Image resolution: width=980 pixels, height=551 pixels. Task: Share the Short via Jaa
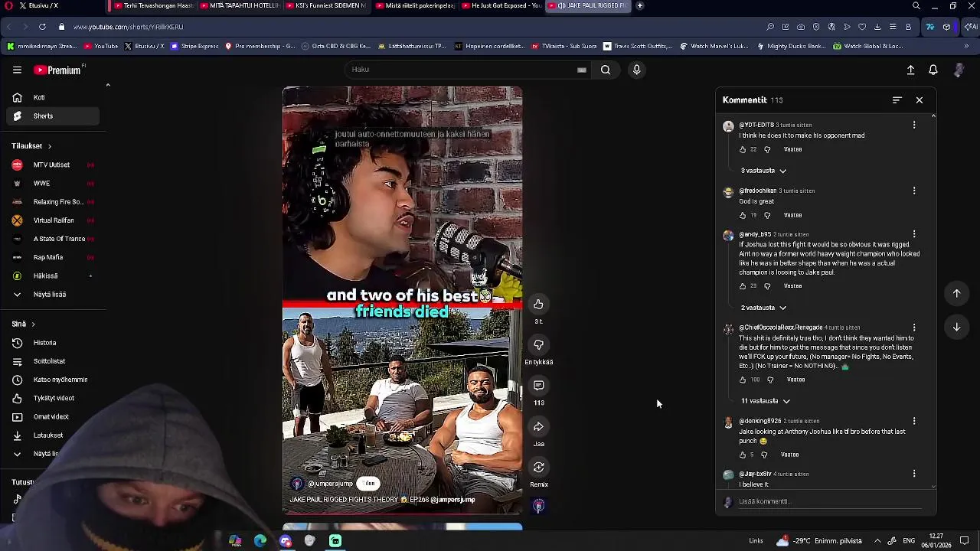click(x=538, y=427)
